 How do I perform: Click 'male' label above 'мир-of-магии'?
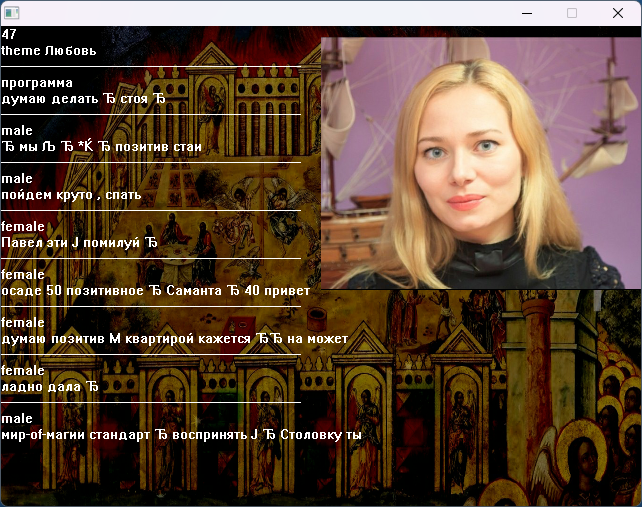click(x=17, y=419)
